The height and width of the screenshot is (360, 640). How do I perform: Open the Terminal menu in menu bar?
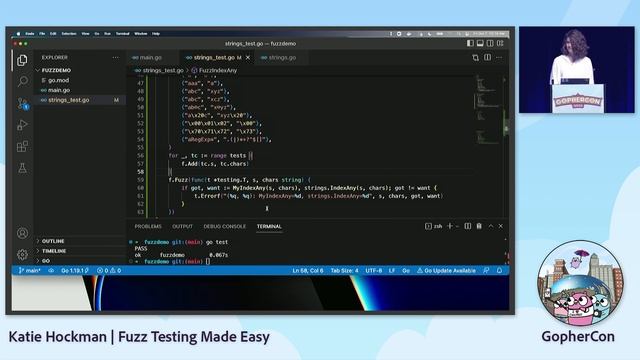pyautogui.click(x=122, y=34)
